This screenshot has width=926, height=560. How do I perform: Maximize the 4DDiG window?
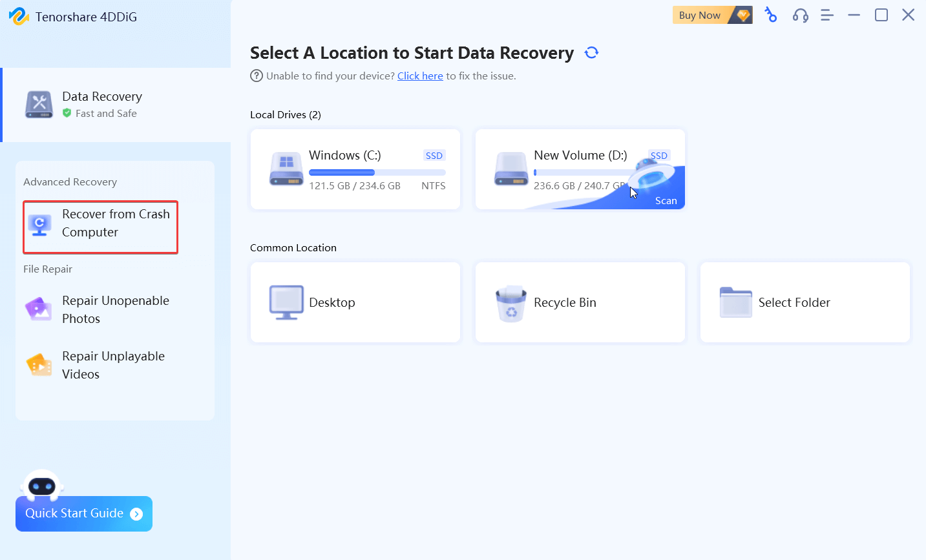[881, 15]
